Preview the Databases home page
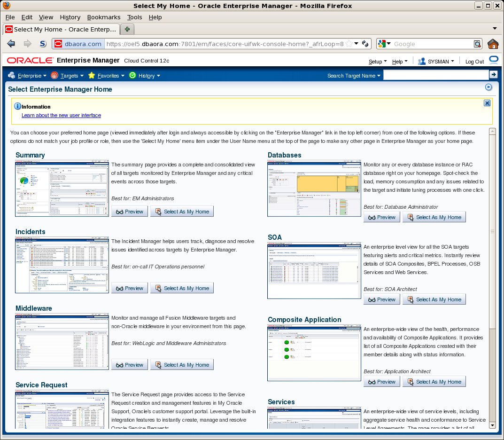504x440 pixels. coord(382,217)
